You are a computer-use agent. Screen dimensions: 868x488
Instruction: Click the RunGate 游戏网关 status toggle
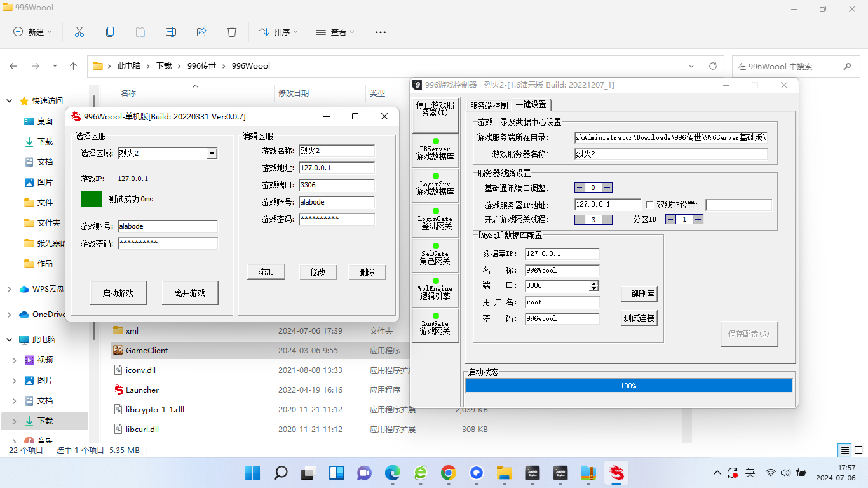435,326
